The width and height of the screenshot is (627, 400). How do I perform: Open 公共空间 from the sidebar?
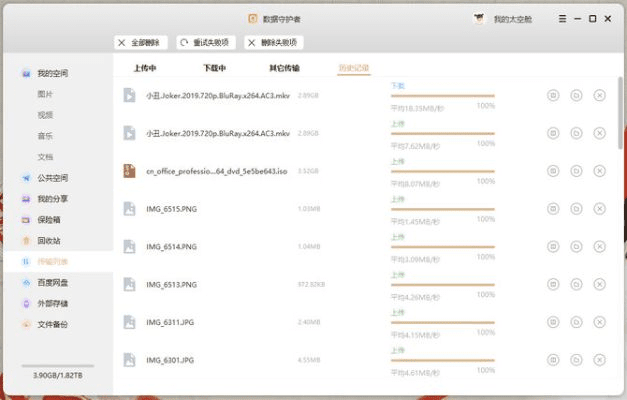52,178
